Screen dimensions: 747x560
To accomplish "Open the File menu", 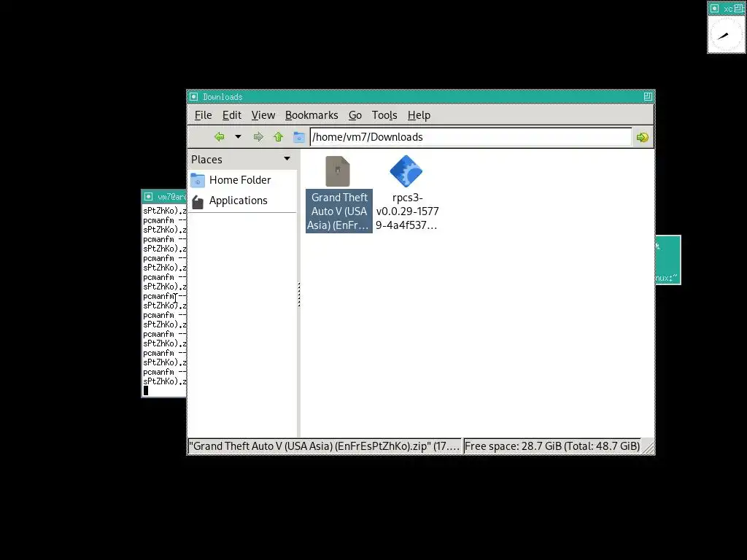I will 203,115.
